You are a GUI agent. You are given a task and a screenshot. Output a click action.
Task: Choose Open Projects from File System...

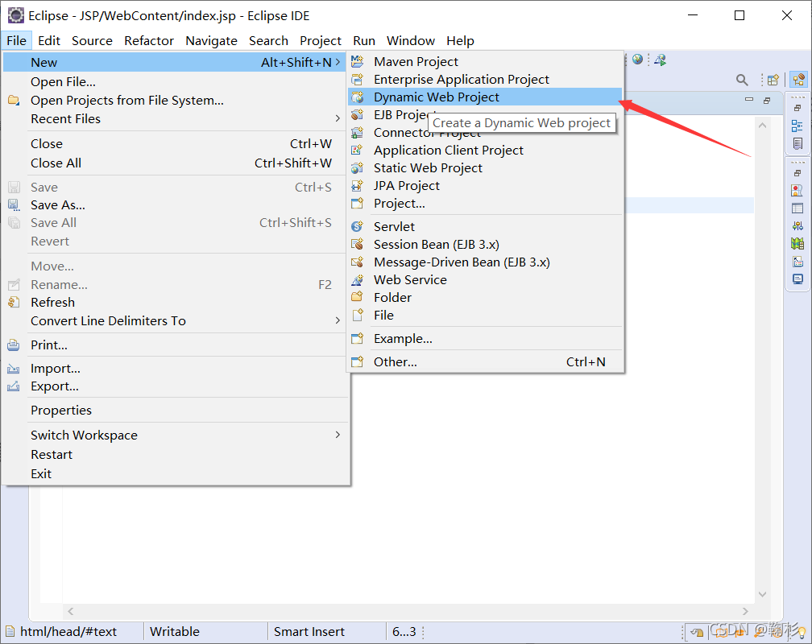[x=175, y=100]
